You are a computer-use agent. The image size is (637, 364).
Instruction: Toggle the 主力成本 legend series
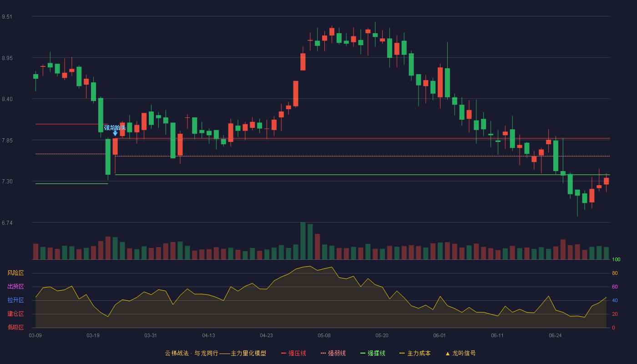tap(415, 353)
